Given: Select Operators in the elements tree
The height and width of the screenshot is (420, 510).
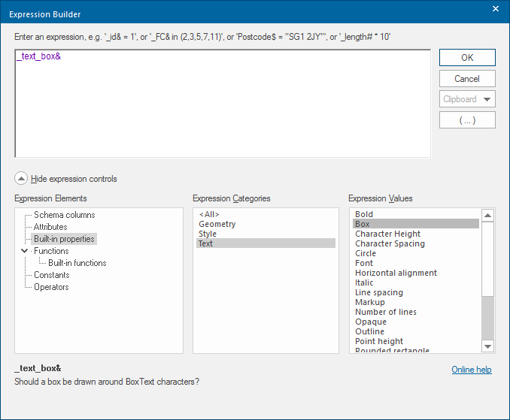Looking at the screenshot, I should (51, 287).
